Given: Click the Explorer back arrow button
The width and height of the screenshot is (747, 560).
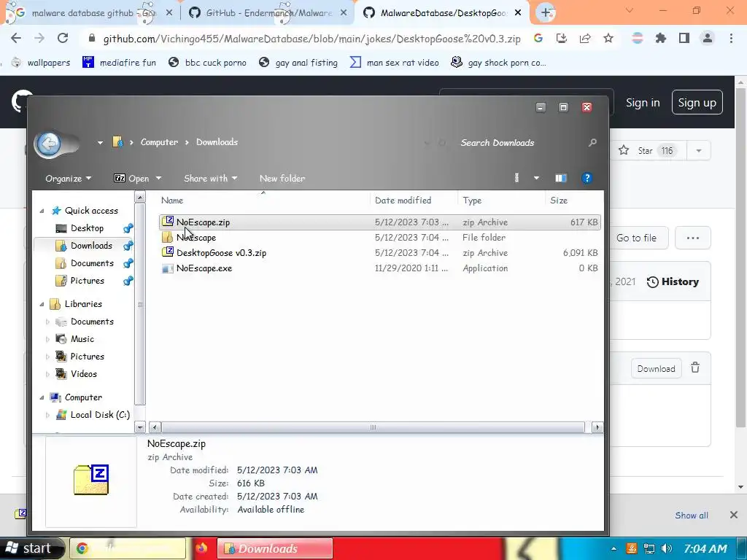Looking at the screenshot, I should point(48,144).
